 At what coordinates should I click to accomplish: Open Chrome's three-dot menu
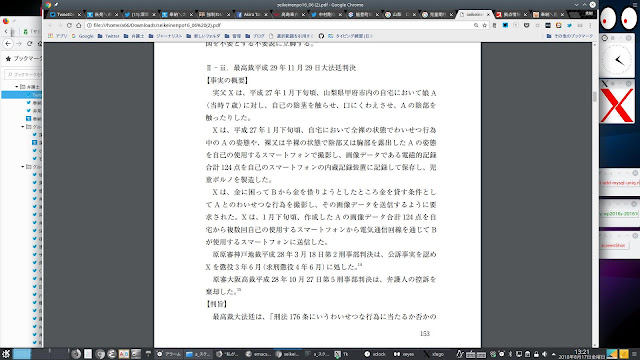(x=590, y=25)
